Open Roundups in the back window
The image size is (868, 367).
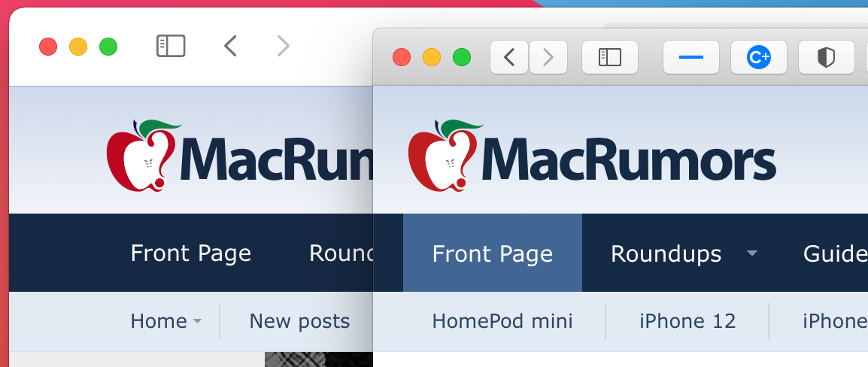coord(341,253)
